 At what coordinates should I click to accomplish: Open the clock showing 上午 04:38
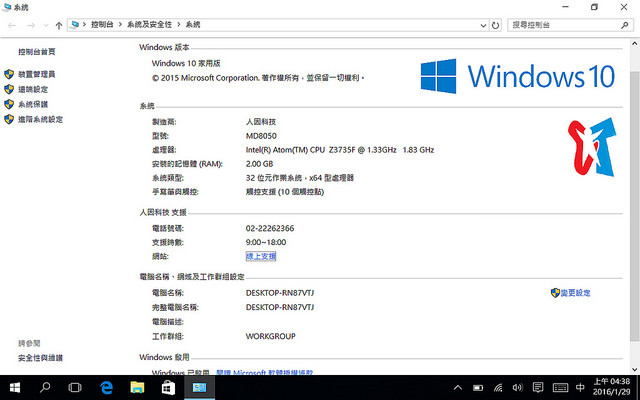[x=611, y=387]
